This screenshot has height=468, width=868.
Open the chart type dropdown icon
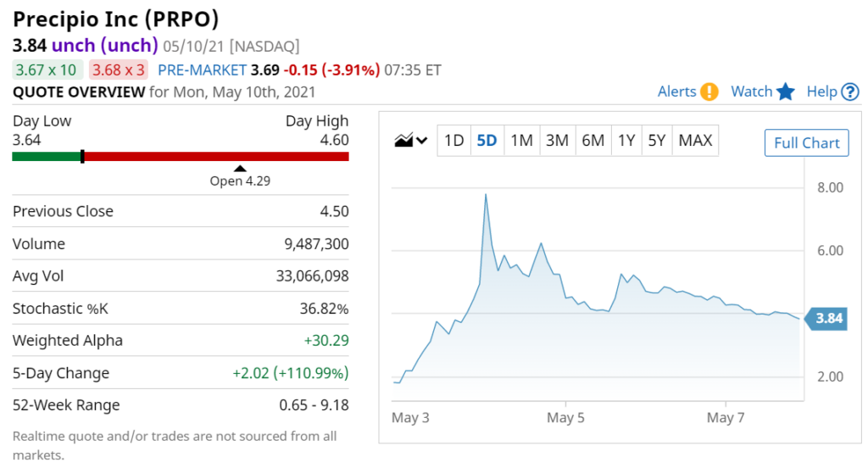(411, 140)
